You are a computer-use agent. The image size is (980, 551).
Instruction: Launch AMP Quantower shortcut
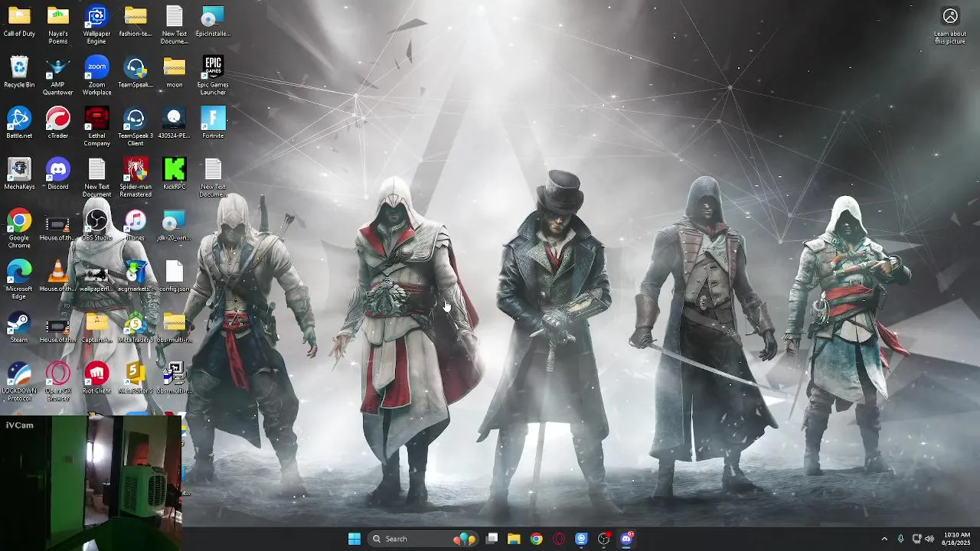[x=58, y=77]
